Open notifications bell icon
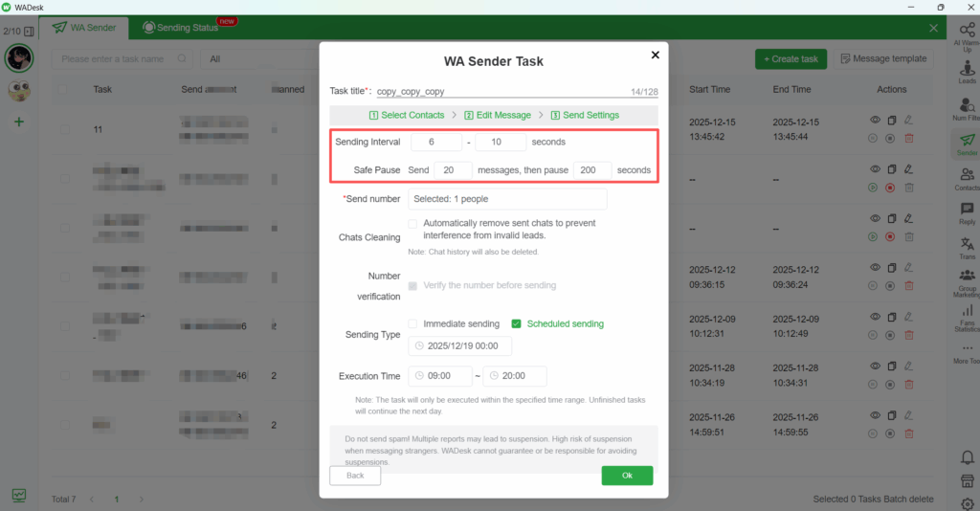Viewport: 980px width, 511px height. 968,457
